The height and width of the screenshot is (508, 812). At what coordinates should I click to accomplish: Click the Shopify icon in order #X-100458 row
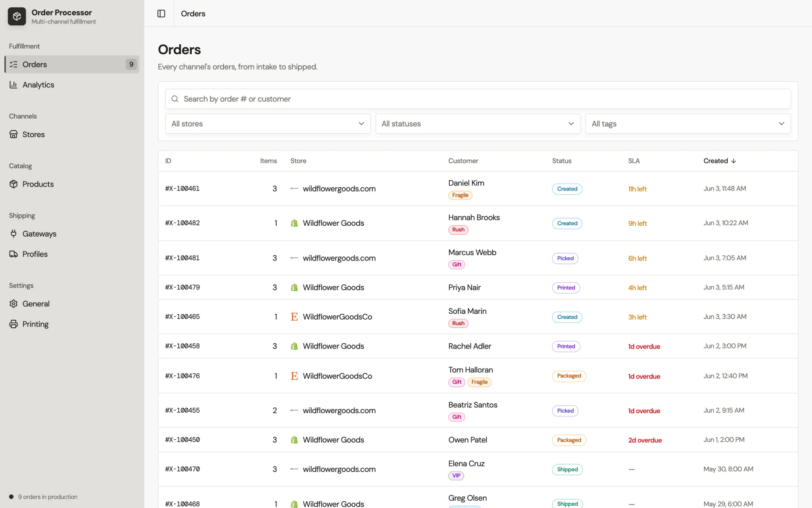294,346
